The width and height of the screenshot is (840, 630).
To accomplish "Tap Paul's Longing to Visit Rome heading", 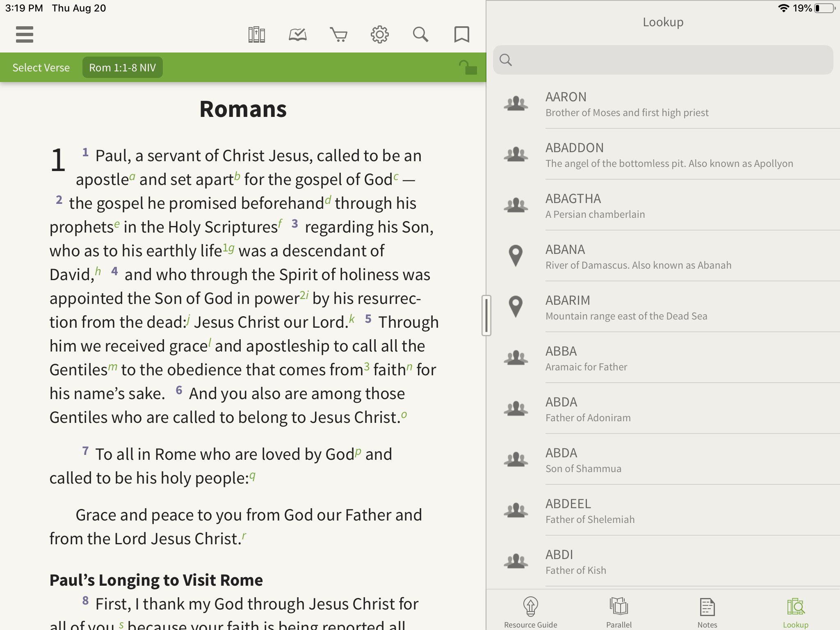I will [x=156, y=580].
